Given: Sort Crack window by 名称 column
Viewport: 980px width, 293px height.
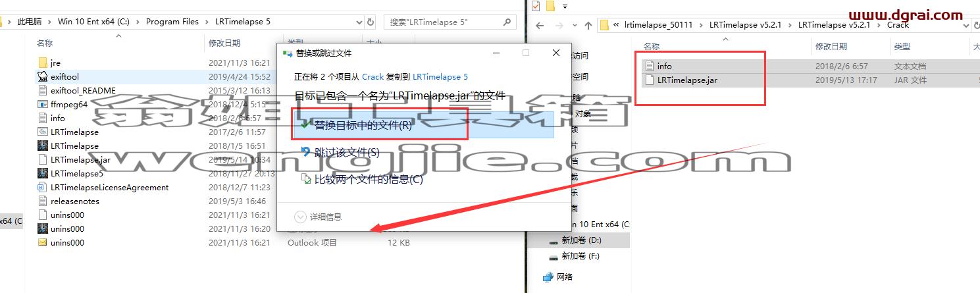Looking at the screenshot, I should coord(652,47).
